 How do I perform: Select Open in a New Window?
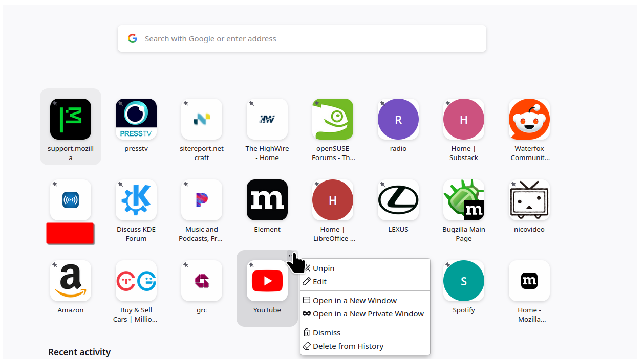(365, 300)
